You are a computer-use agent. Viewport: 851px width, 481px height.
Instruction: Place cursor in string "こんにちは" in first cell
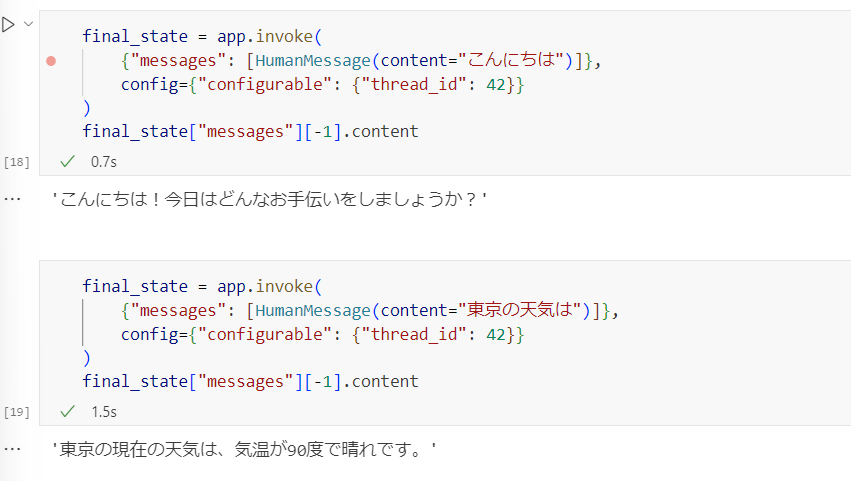pyautogui.click(x=511, y=60)
